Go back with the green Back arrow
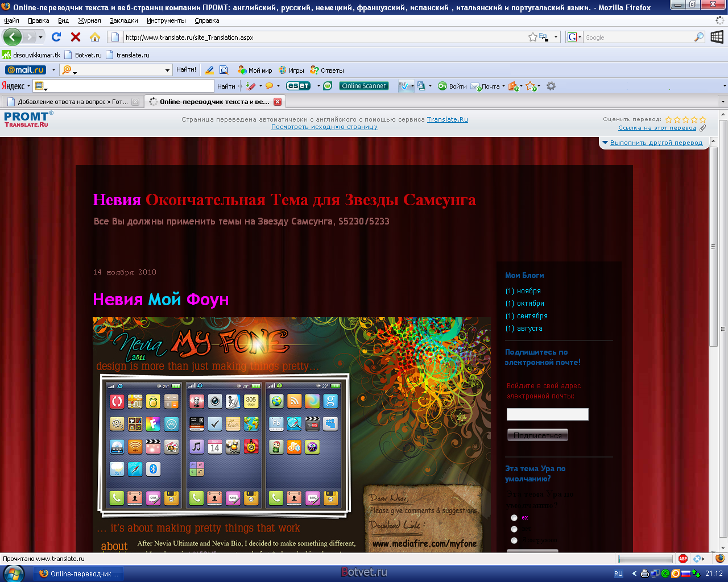Screen dimensions: 728x582 coord(12,37)
